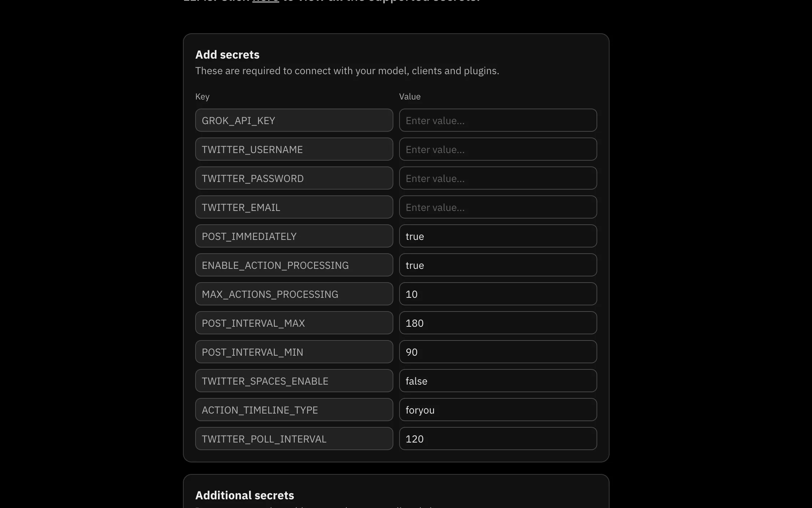Click the TWITTER_USERNAME value field
This screenshot has height=508, width=812.
click(497, 149)
